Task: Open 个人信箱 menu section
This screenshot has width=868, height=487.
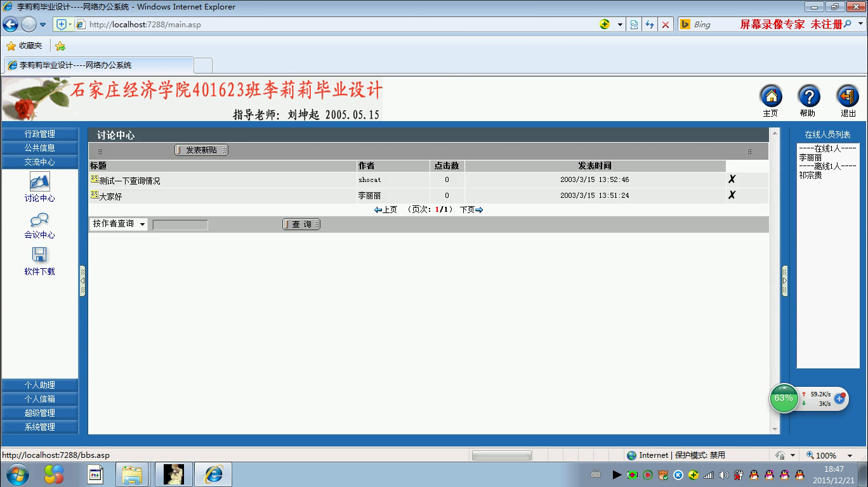Action: point(40,399)
